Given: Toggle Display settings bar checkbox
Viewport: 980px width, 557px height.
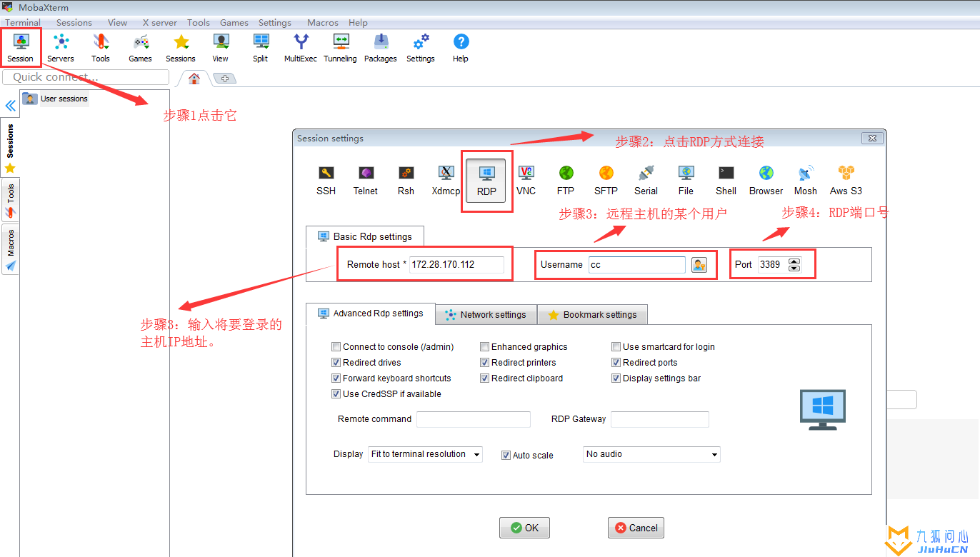Looking at the screenshot, I should [x=616, y=378].
